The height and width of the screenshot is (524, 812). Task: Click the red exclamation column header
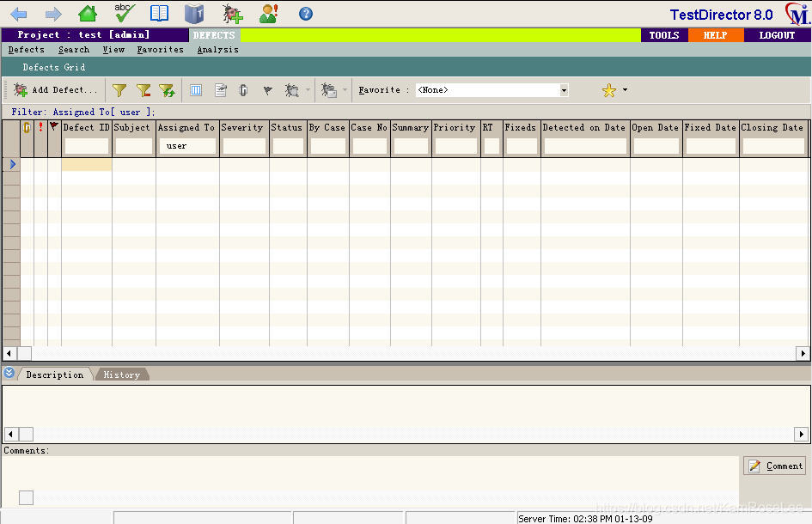tap(40, 127)
